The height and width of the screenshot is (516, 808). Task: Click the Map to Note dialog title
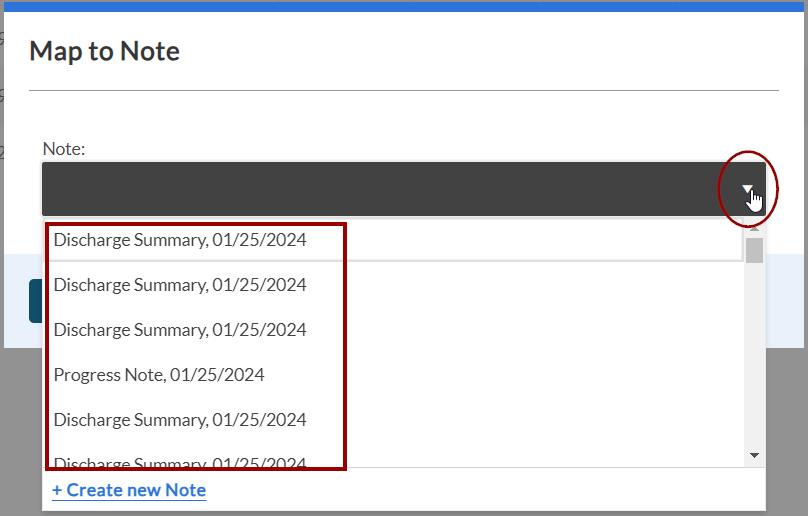click(105, 51)
